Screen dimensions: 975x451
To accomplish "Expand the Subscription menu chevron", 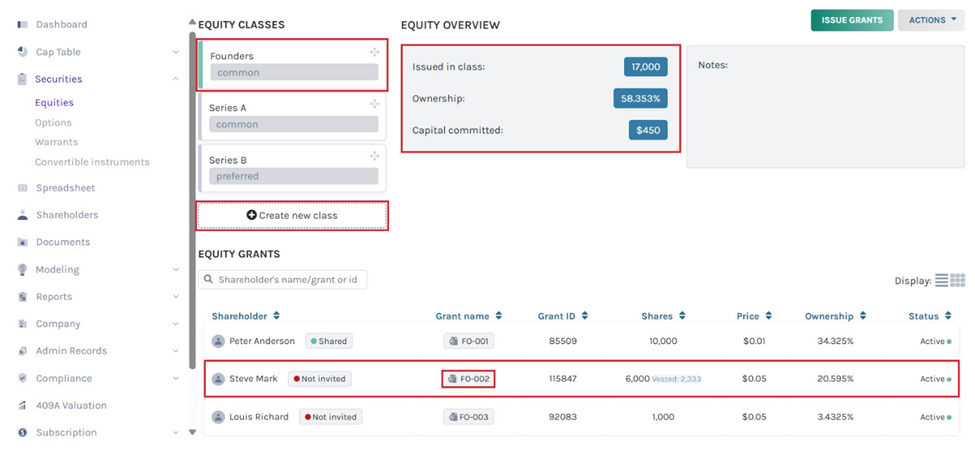I will click(175, 432).
